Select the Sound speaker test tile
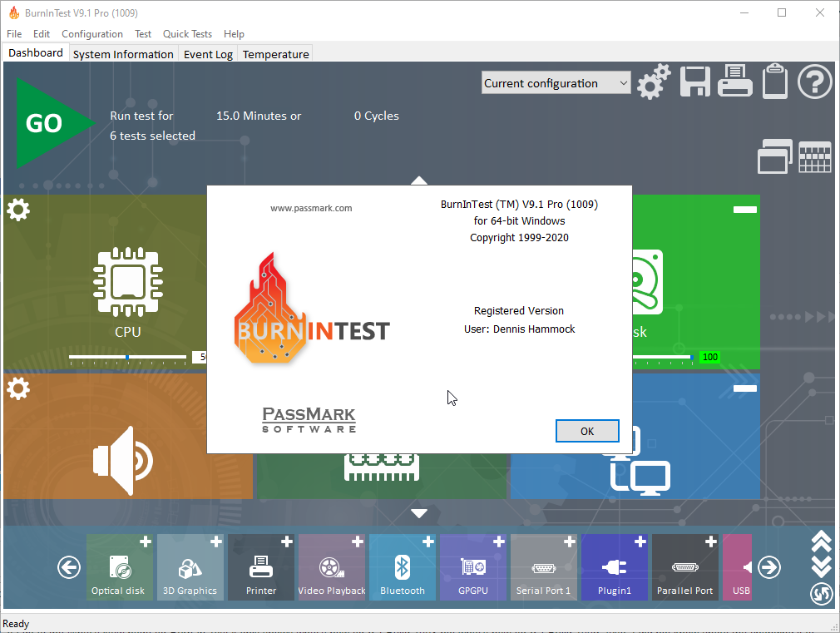840x633 pixels. tap(123, 461)
